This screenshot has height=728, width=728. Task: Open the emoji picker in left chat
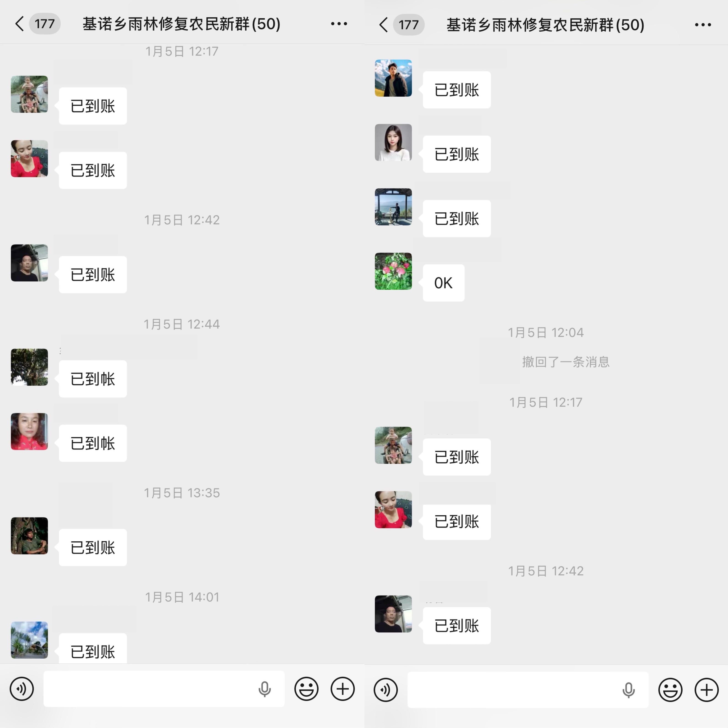point(306,689)
